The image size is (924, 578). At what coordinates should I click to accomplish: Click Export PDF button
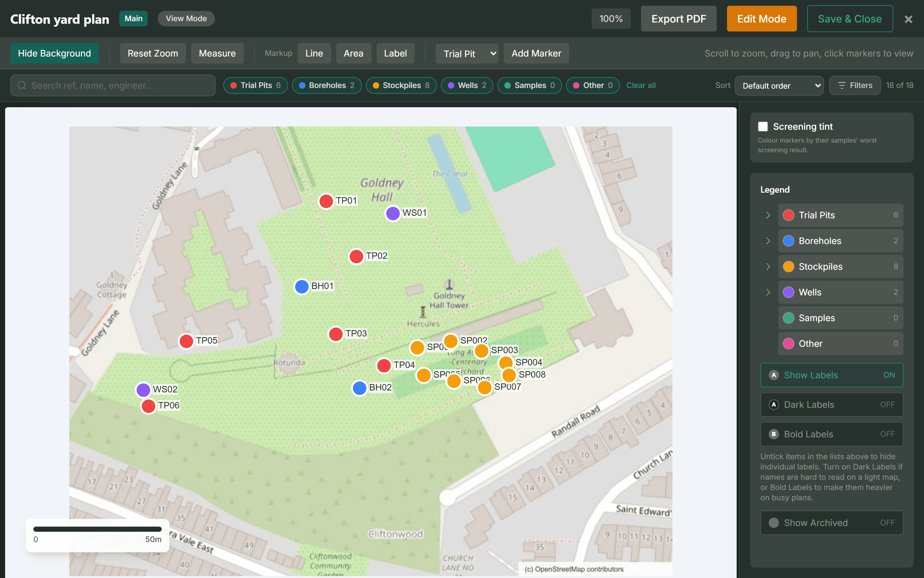click(x=679, y=19)
